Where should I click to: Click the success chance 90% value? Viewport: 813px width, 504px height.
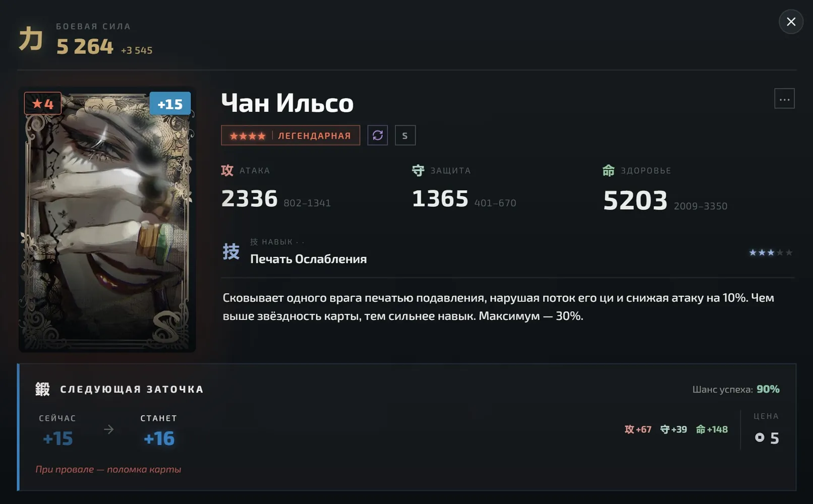768,389
